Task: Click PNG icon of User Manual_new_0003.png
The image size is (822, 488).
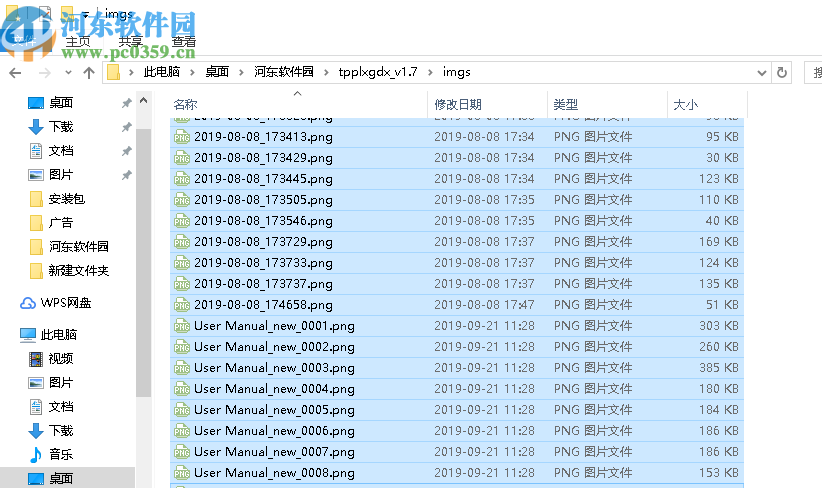Action: [x=181, y=368]
